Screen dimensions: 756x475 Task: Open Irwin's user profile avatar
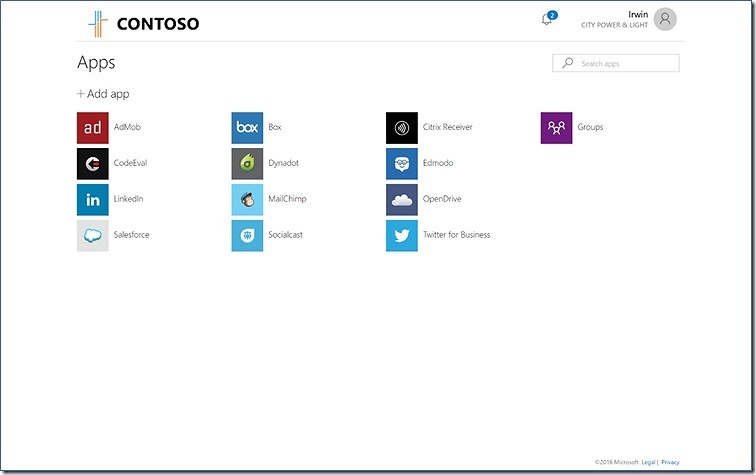[665, 19]
